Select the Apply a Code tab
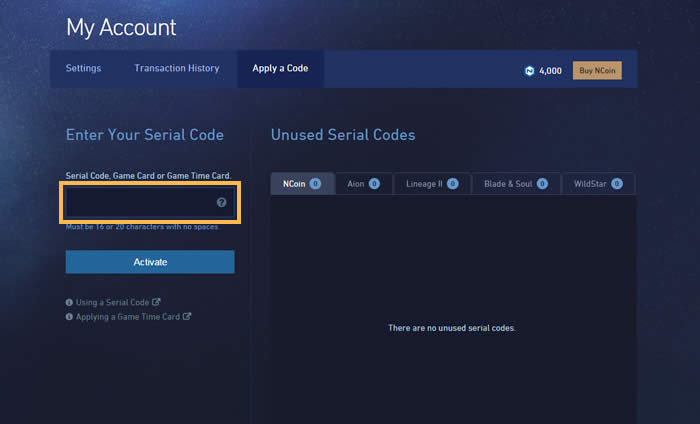The image size is (700, 424). tap(280, 68)
